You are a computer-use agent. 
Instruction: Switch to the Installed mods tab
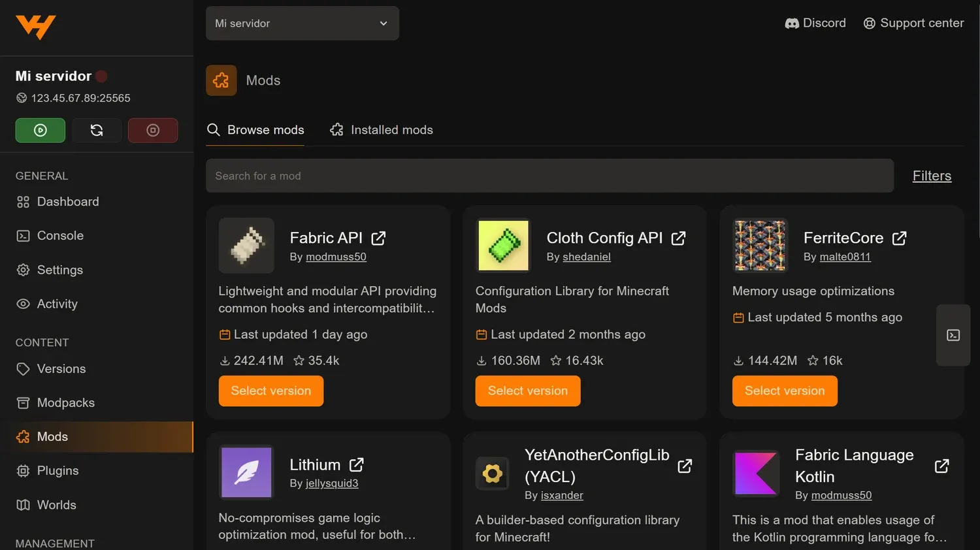tap(382, 130)
